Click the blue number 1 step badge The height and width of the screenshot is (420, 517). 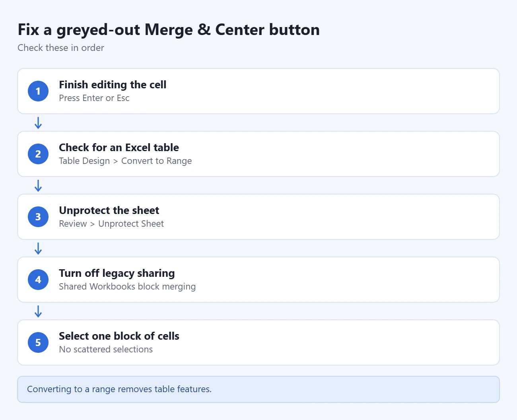pyautogui.click(x=38, y=91)
